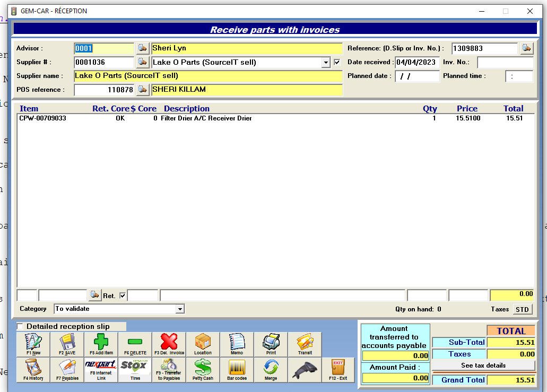Open F7 Payables

[67, 370]
